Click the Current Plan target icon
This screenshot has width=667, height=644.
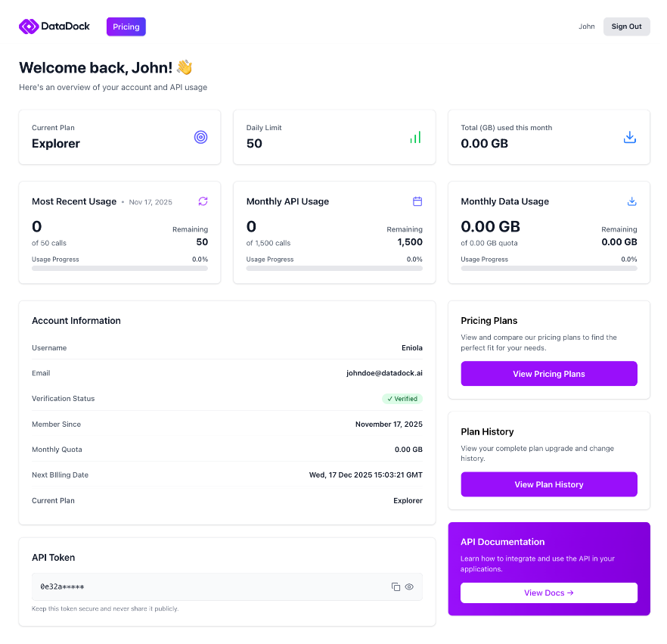200,137
